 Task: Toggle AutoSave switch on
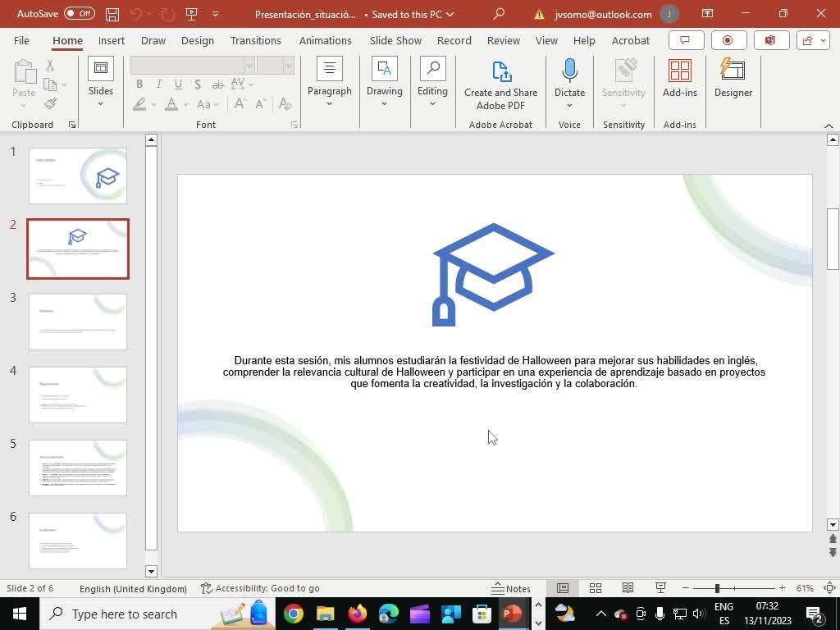[79, 14]
